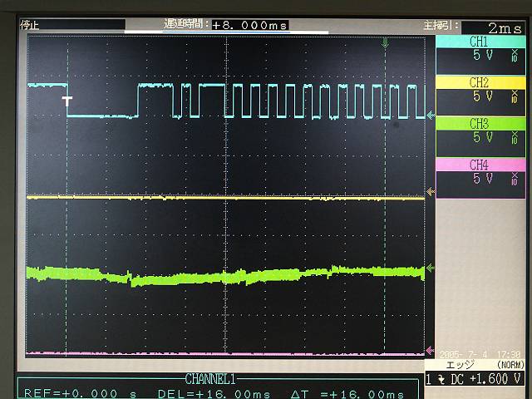Click the +8.000ms delay time field
Screen dimensions: 532x399
click(249, 26)
